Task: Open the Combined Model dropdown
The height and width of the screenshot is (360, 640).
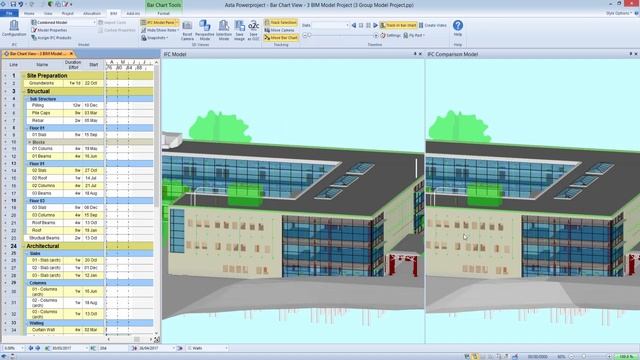Action: (x=63, y=22)
